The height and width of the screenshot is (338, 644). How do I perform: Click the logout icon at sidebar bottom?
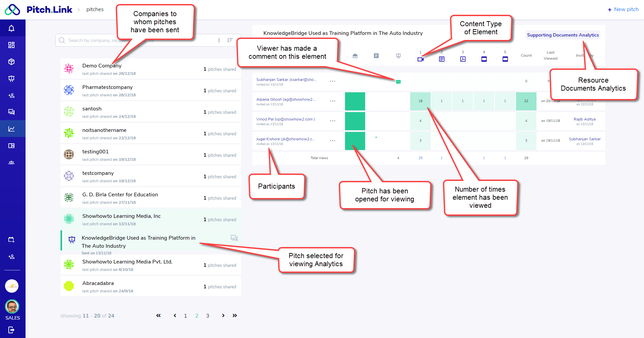[x=11, y=330]
